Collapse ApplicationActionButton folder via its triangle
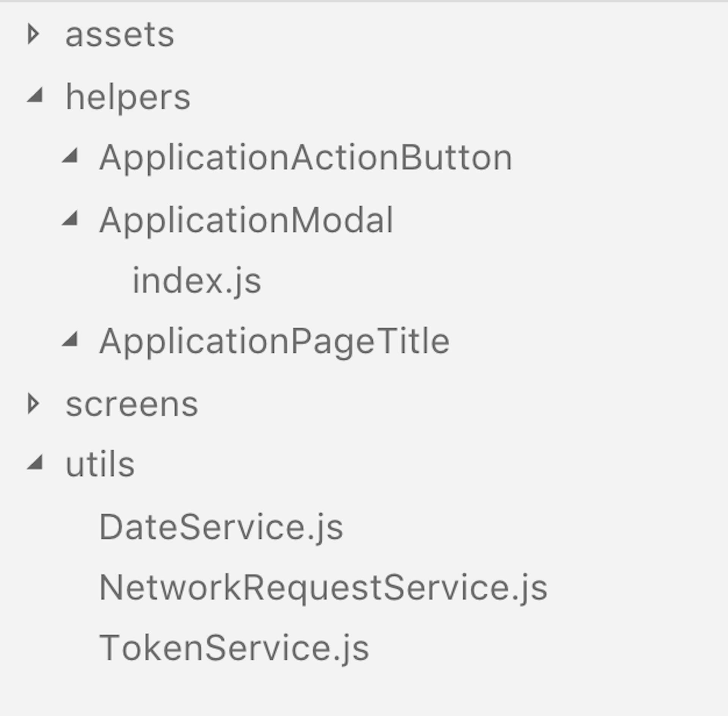 pos(71,156)
